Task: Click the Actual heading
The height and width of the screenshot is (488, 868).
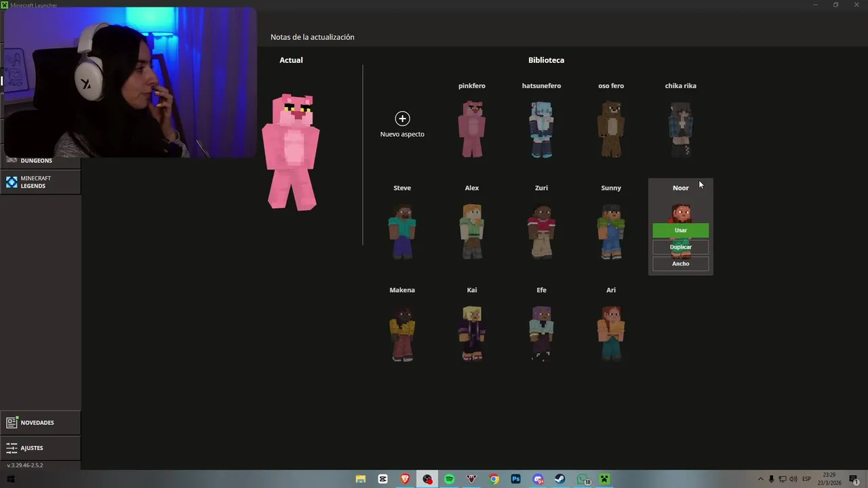Action: click(291, 60)
